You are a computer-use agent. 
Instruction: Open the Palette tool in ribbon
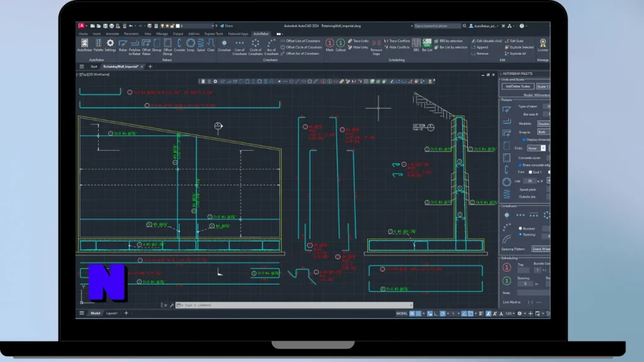(x=98, y=45)
